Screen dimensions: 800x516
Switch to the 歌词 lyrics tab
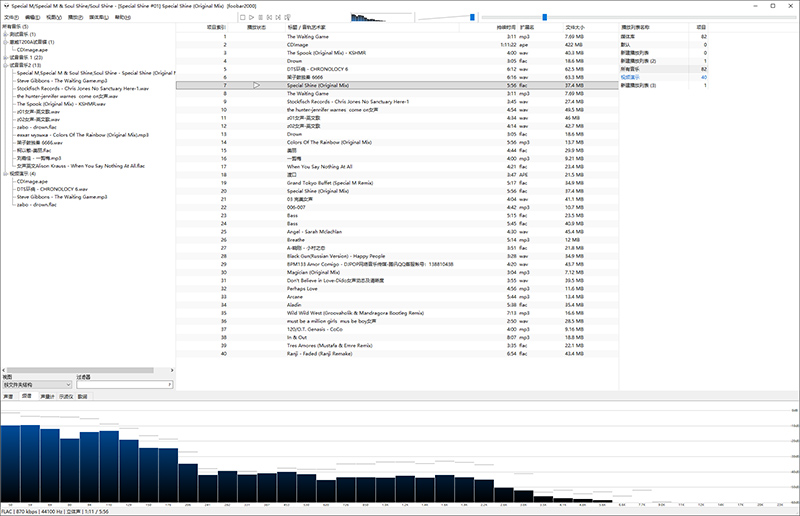(82, 396)
